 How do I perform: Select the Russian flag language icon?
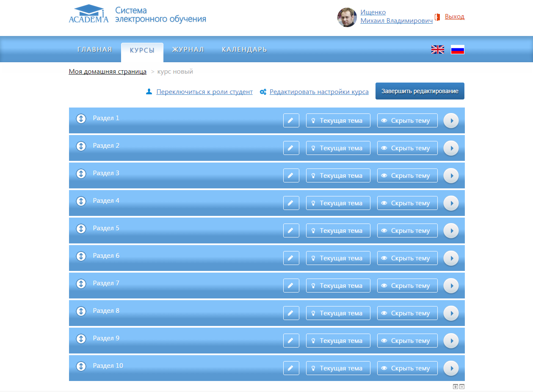[457, 50]
